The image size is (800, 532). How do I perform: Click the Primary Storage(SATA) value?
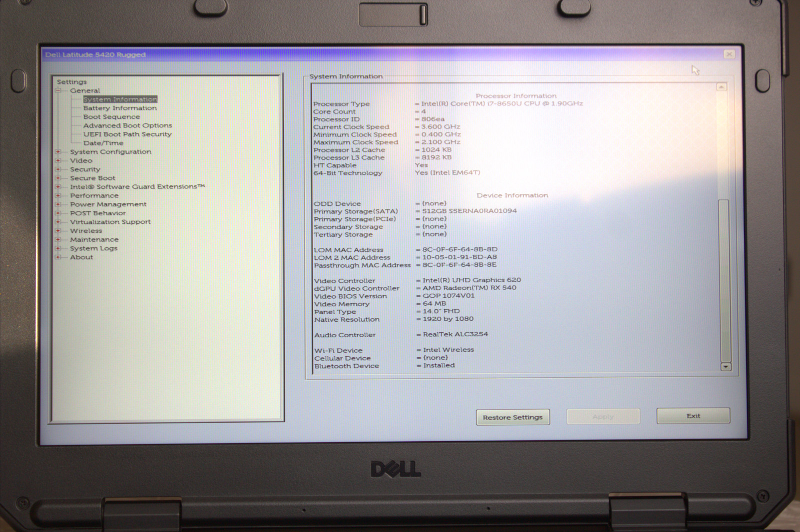469,211
